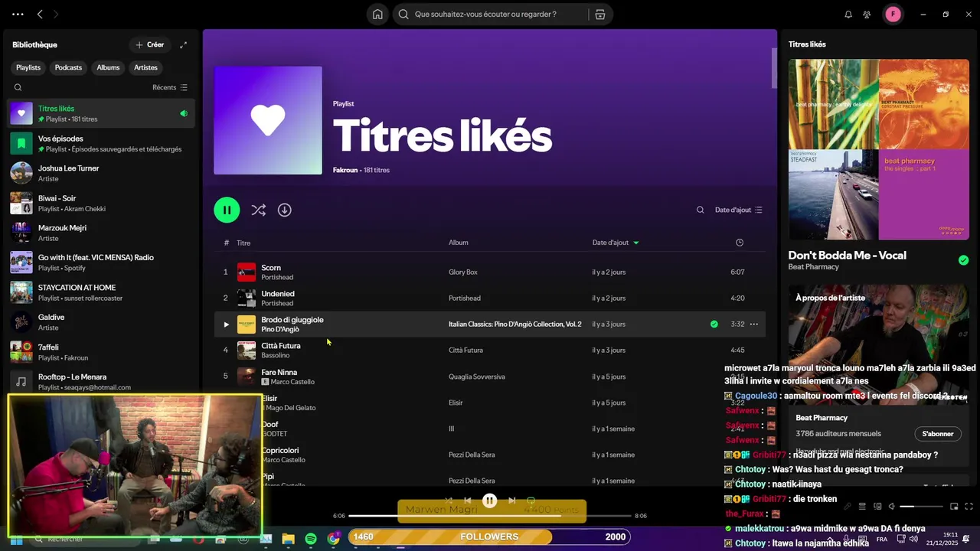
Task: Open File Explorer from the taskbar
Action: tap(289, 539)
